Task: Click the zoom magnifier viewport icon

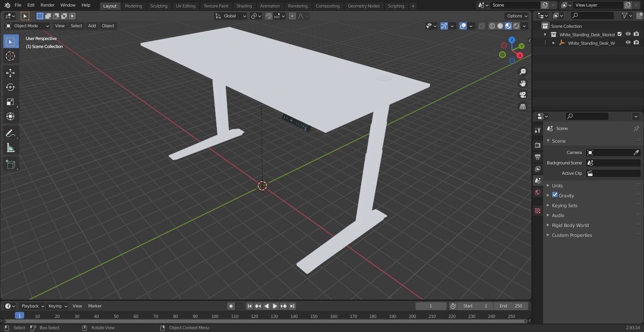Action: [x=522, y=72]
